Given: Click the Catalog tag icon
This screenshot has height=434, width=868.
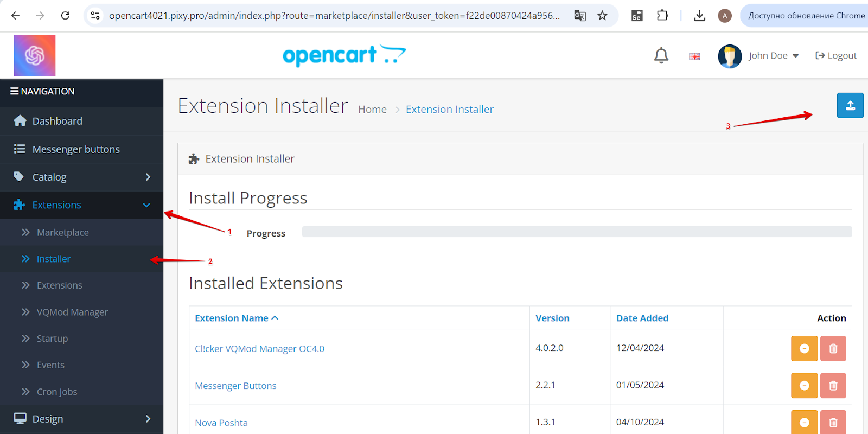Looking at the screenshot, I should click(19, 176).
